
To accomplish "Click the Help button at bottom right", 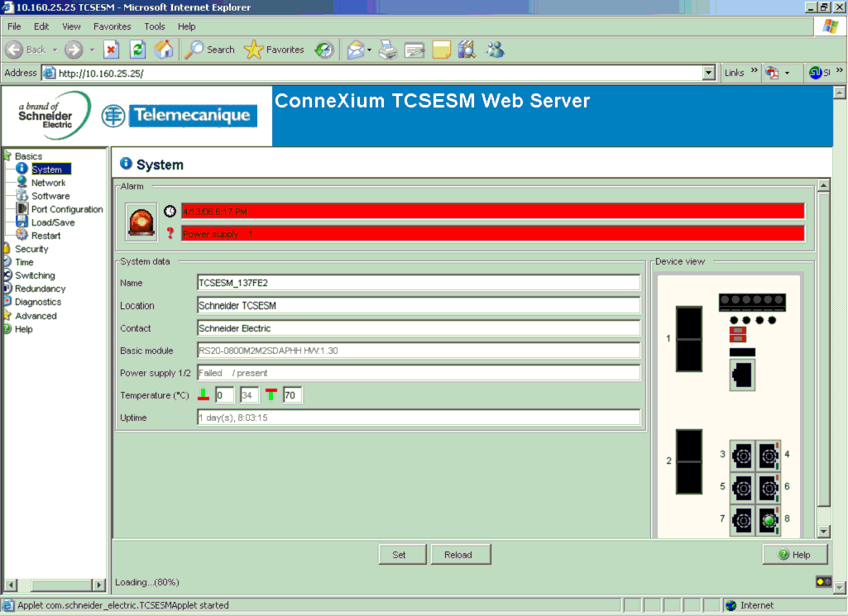I will click(794, 554).
